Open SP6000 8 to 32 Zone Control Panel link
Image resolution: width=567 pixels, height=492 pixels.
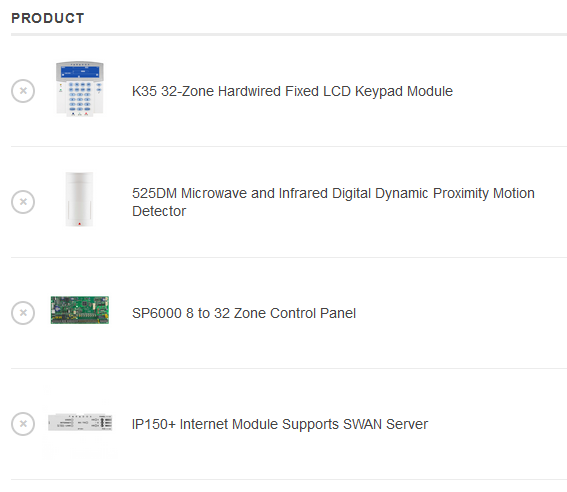(244, 313)
